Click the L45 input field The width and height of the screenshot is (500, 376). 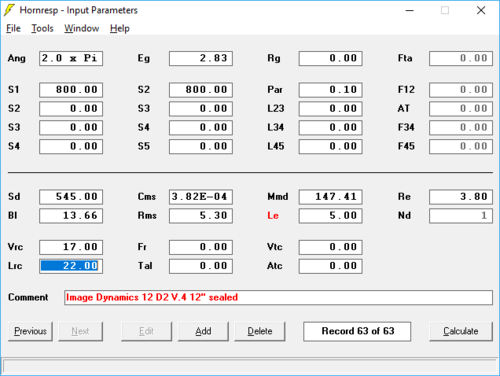click(x=330, y=147)
